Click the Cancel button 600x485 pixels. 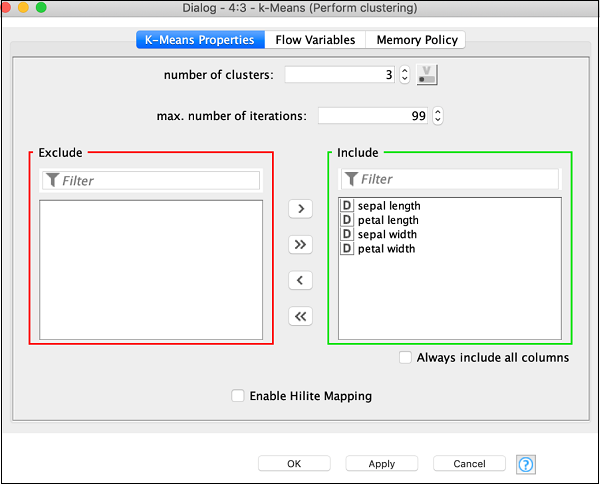pyautogui.click(x=469, y=464)
